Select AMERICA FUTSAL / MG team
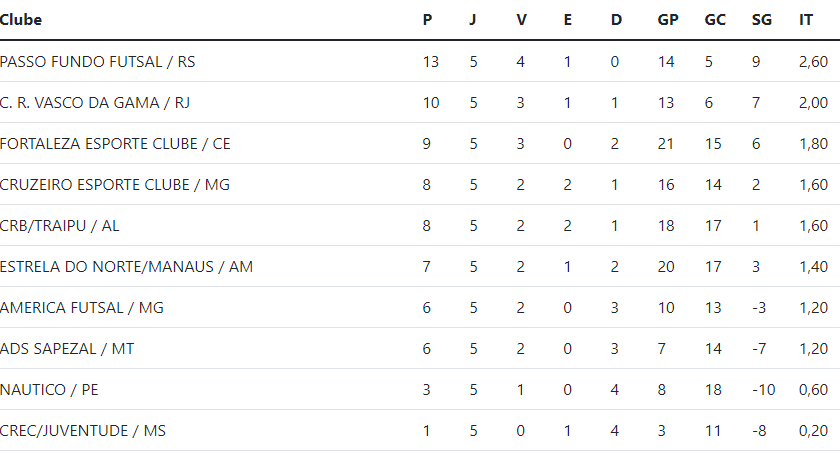Viewport: 840px width, 453px height. 82,308
